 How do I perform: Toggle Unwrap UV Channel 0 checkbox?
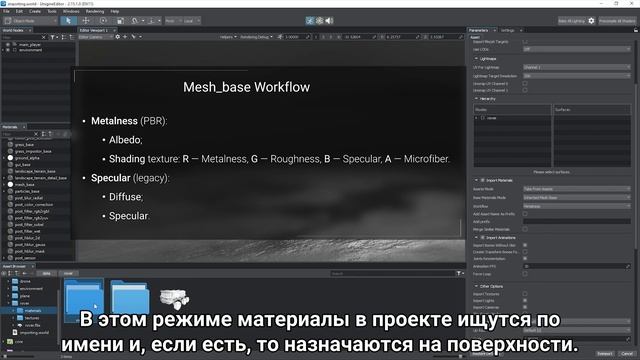point(525,84)
